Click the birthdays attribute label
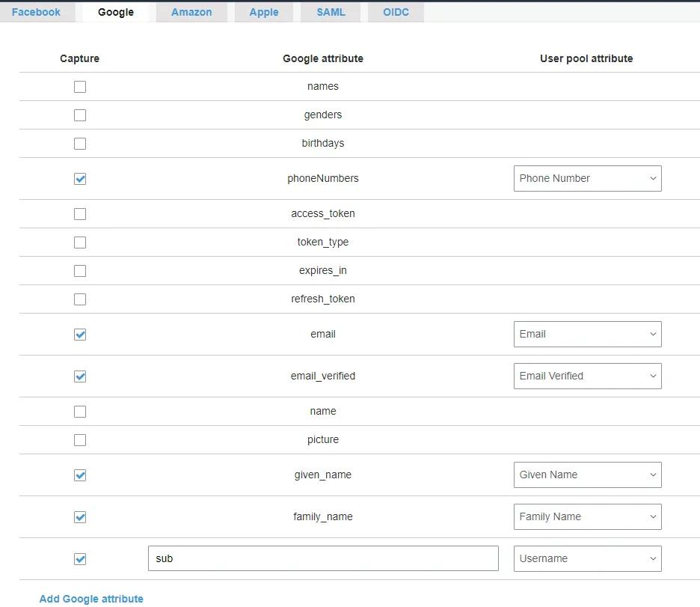This screenshot has height=607, width=700. click(x=323, y=144)
